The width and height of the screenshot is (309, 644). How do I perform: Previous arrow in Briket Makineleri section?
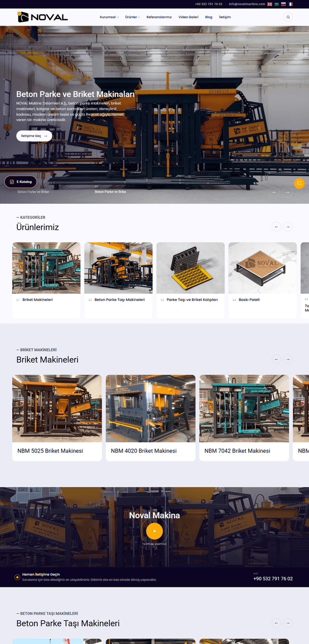click(276, 359)
